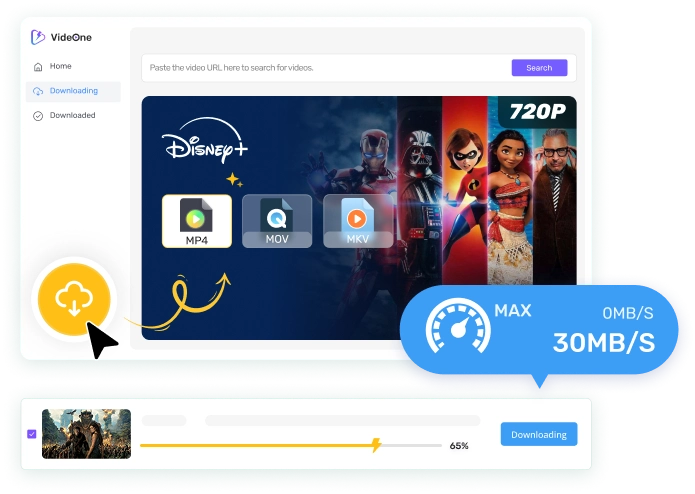Switch to the Downloading section
The width and height of the screenshot is (695, 494).
tap(73, 91)
